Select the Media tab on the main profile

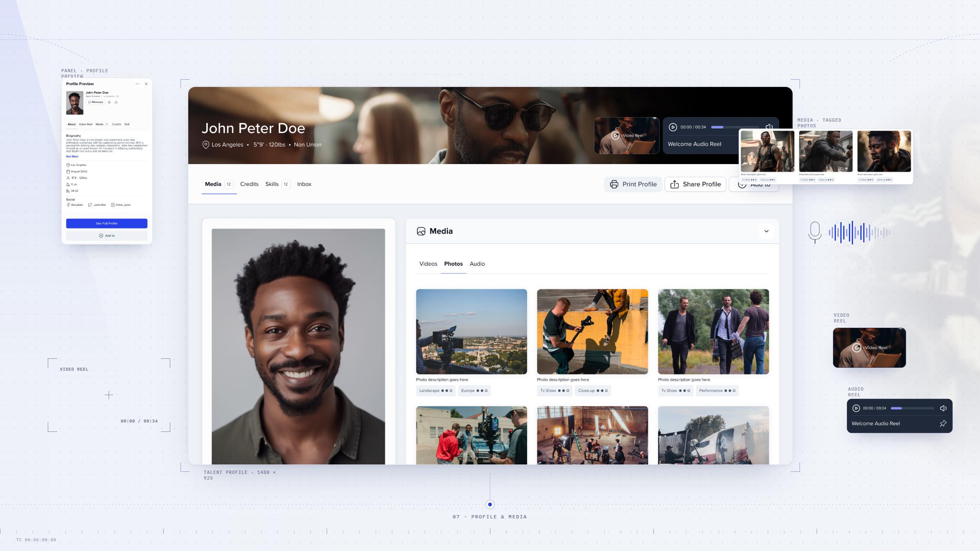[219, 184]
